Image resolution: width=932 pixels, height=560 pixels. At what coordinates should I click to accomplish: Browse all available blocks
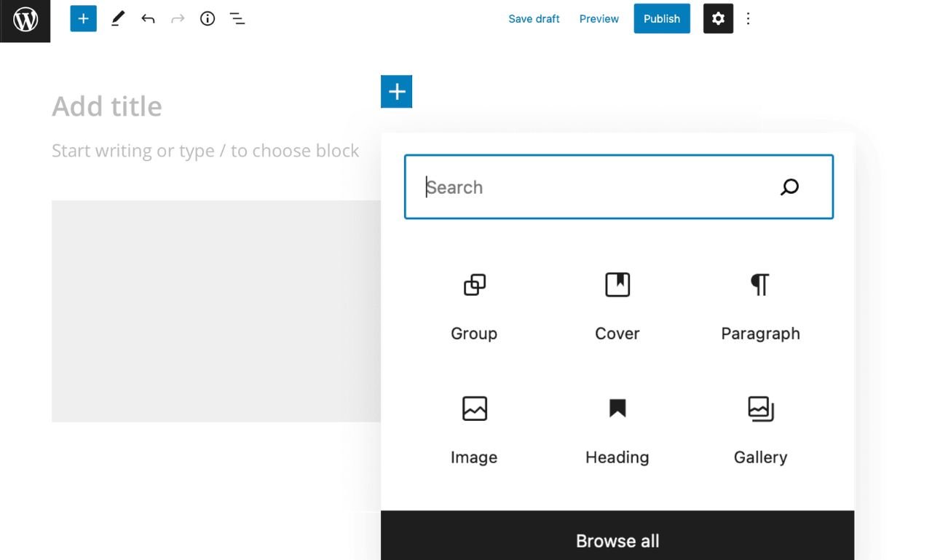click(x=617, y=540)
